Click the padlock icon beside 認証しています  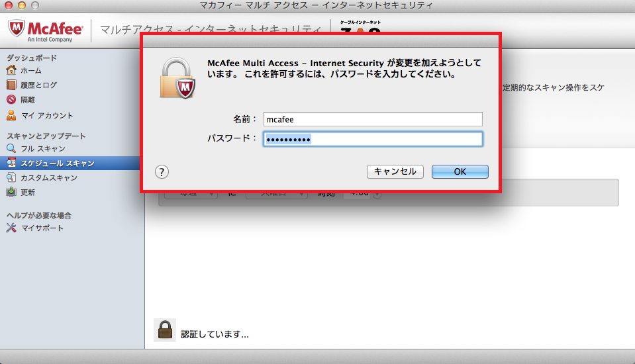click(x=165, y=330)
